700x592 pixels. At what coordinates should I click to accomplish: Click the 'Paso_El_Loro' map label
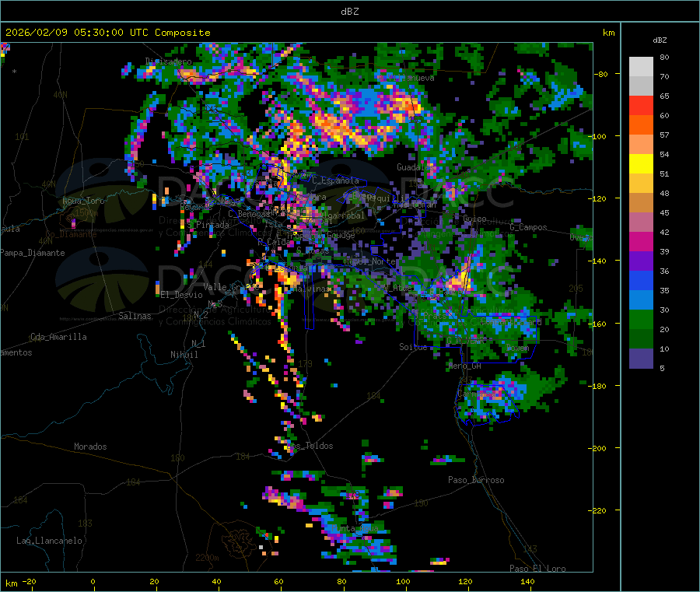coord(537,569)
